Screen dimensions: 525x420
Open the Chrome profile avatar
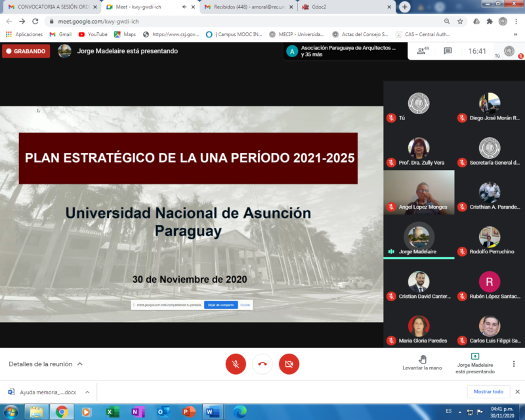pyautogui.click(x=503, y=22)
